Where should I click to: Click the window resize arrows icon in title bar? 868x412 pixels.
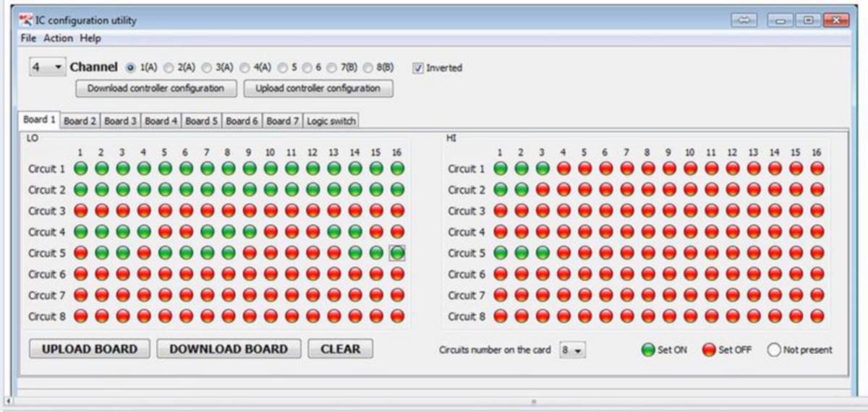point(744,20)
